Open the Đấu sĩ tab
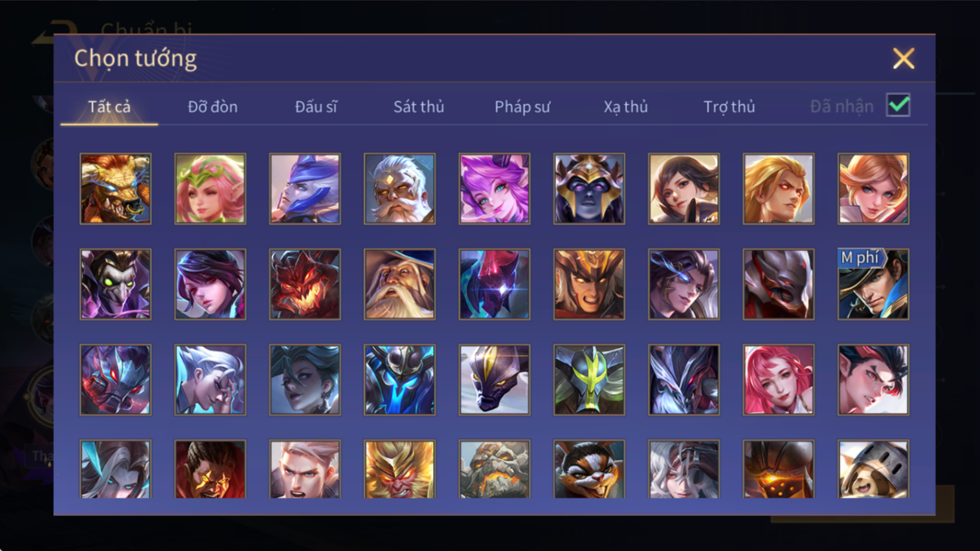Viewport: 980px width, 551px height. (x=316, y=107)
